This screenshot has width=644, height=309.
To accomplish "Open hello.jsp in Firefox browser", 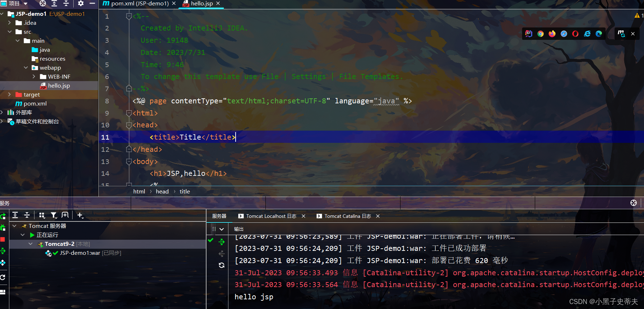I will [x=552, y=34].
